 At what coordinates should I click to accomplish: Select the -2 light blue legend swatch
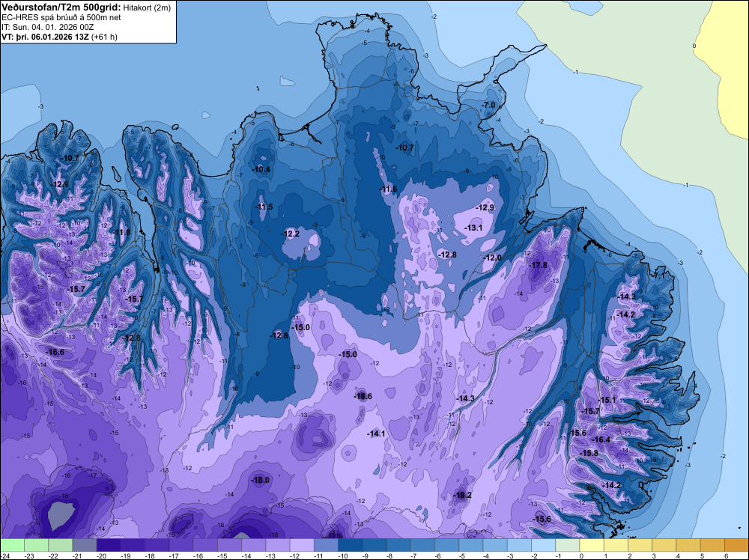pos(543,545)
